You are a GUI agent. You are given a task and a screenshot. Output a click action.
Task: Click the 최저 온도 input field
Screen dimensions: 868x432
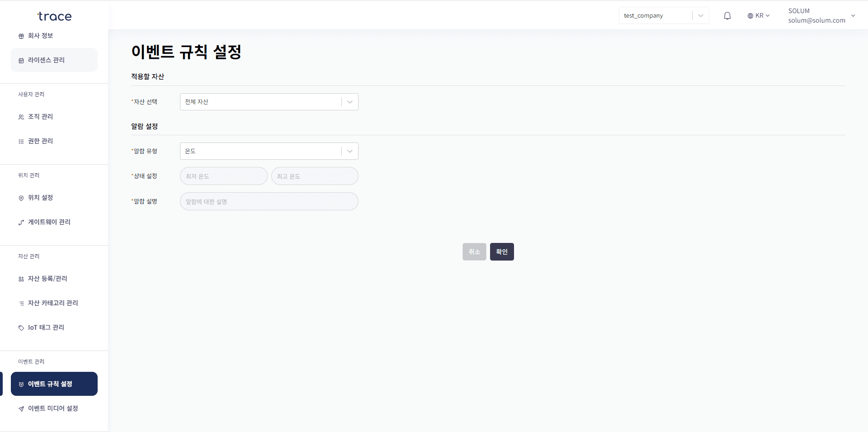point(223,176)
